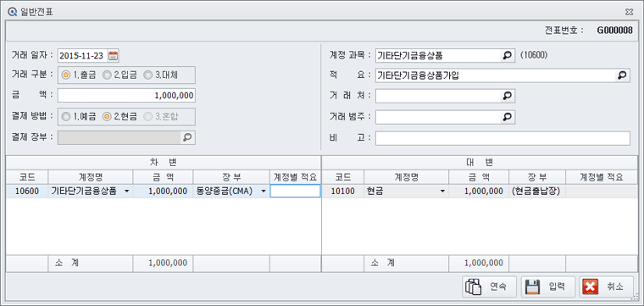Click the 대변 소계 amount 1,000,000
This screenshot has height=306, width=644.
[479, 264]
